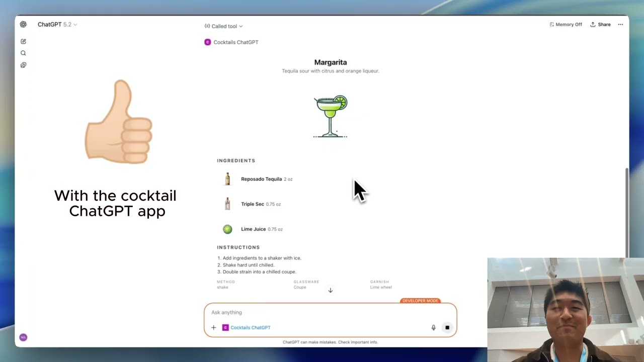Click the Developer Mode badge
Image resolution: width=644 pixels, height=362 pixels.
pos(420,301)
